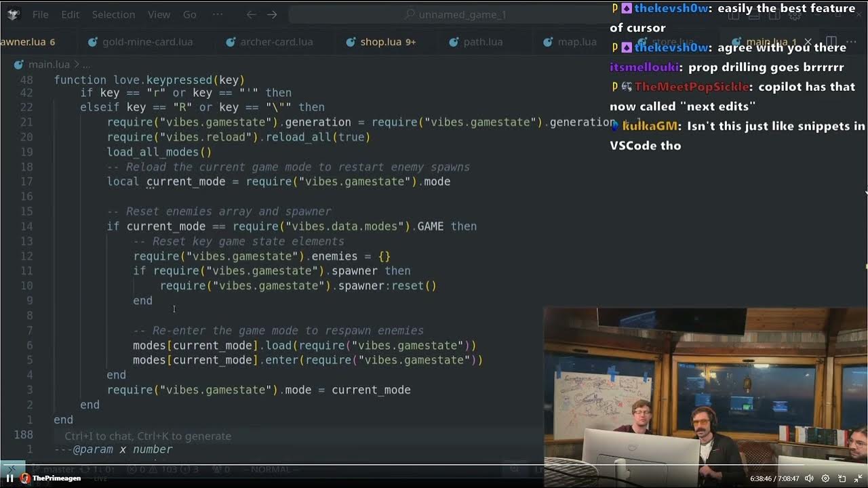Click the path.lua Lua file icon
The image size is (868, 488).
454,42
